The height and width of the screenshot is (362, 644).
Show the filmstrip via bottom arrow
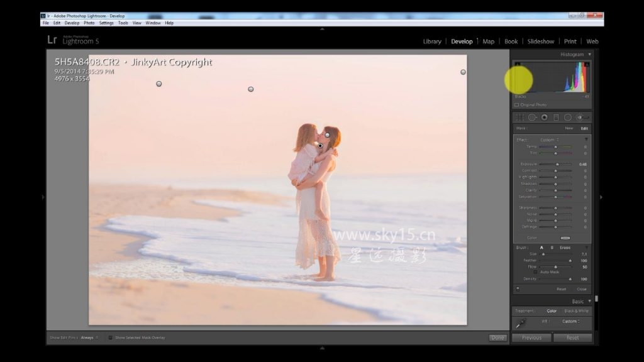[322, 348]
